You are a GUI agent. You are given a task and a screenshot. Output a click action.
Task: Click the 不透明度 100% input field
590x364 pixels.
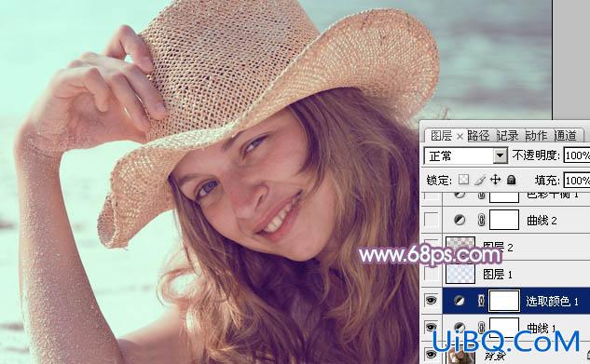coord(576,155)
